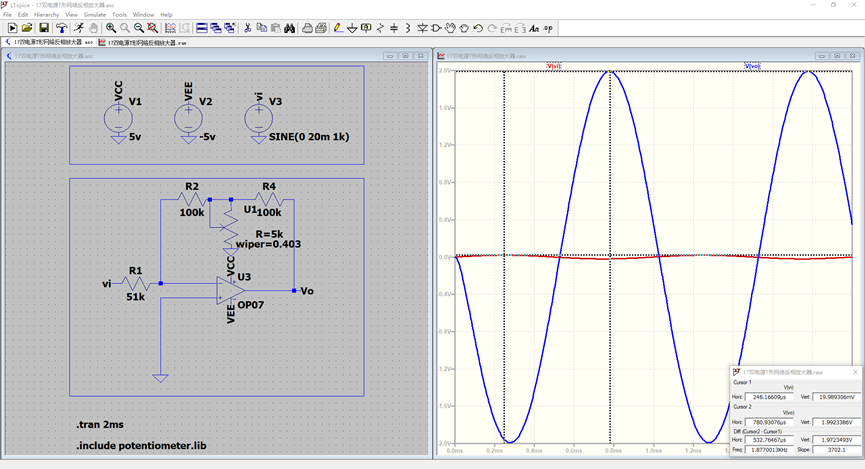
Task: Open the Help menu
Action: pos(167,15)
